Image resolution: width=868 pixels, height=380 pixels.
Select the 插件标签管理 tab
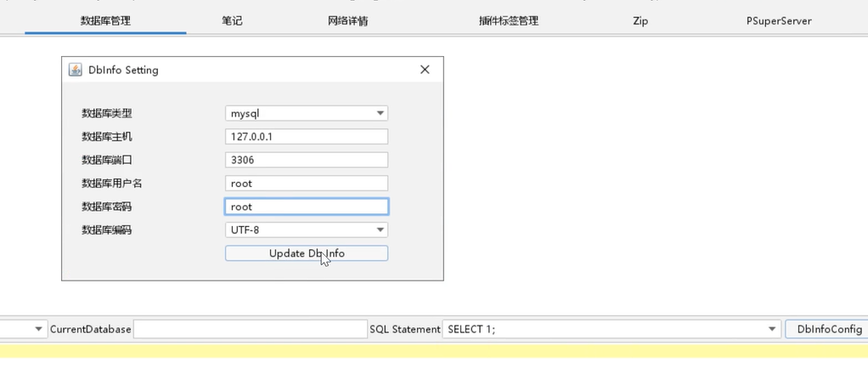[509, 20]
